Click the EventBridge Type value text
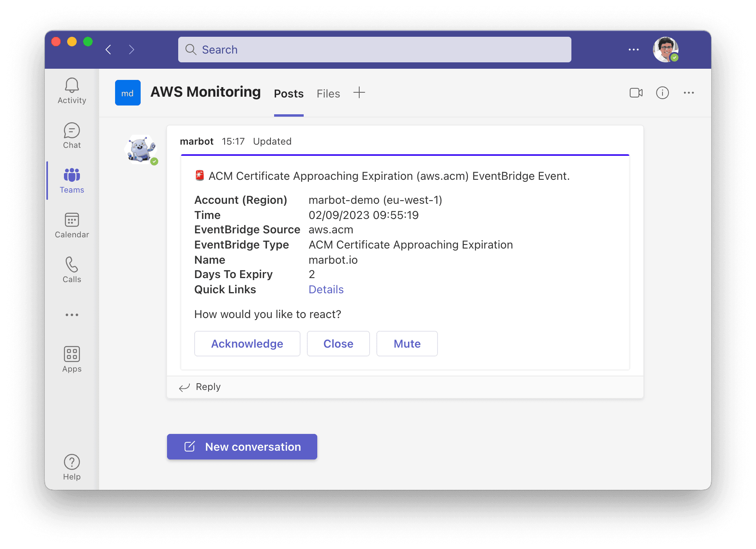The image size is (756, 549). click(x=411, y=245)
